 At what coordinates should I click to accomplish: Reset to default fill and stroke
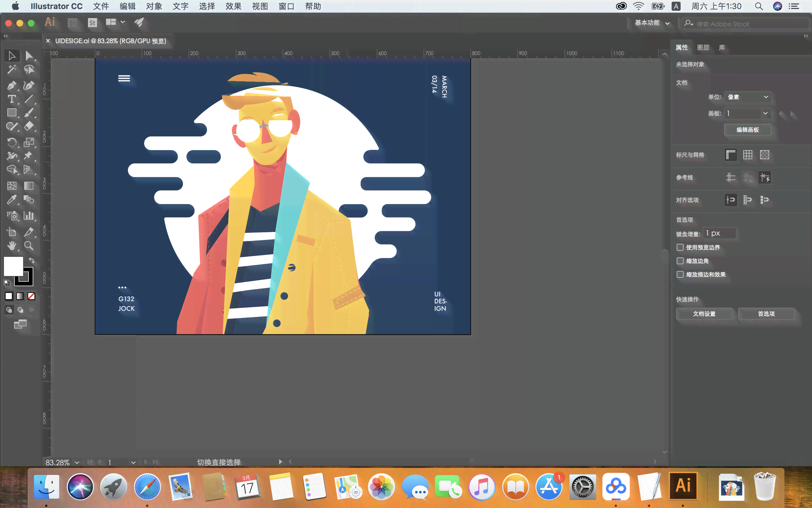click(x=7, y=283)
